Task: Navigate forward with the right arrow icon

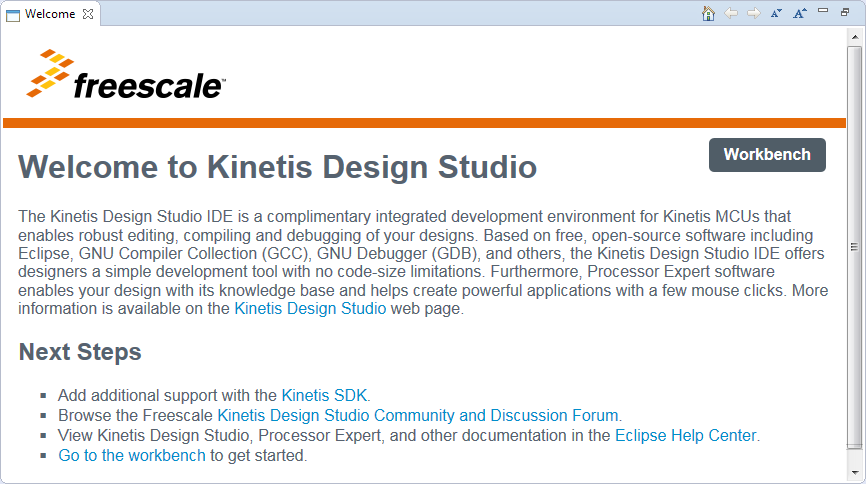Action: [x=753, y=13]
